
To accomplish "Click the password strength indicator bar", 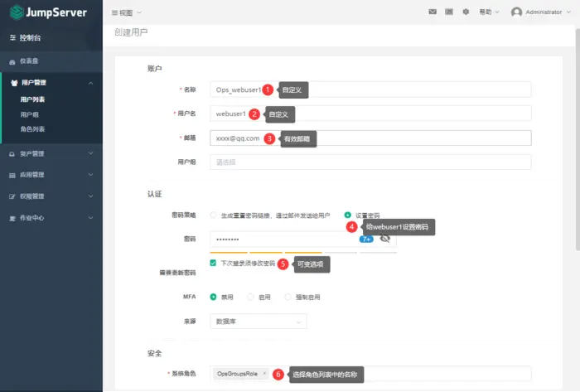I will pyautogui.click(x=303, y=253).
